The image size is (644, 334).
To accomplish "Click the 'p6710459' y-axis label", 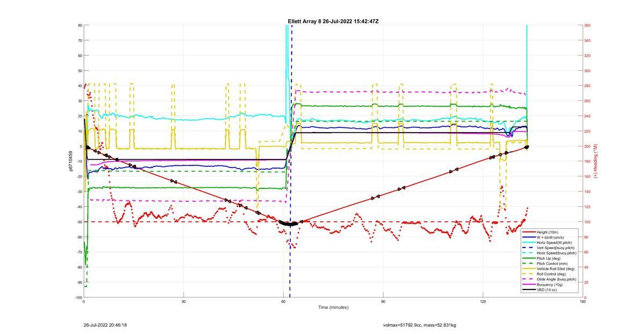I will [70, 161].
